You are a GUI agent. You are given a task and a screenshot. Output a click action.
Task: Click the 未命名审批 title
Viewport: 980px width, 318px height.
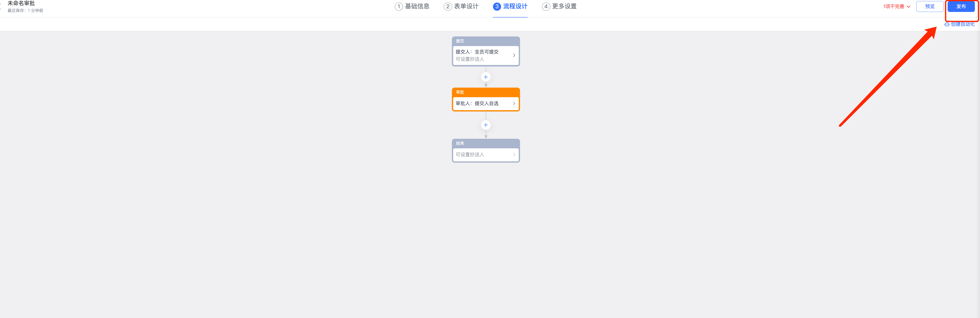(21, 3)
